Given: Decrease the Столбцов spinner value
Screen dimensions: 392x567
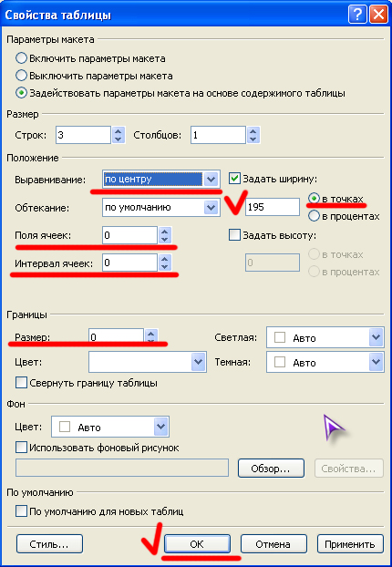Looking at the screenshot, I should (253, 139).
